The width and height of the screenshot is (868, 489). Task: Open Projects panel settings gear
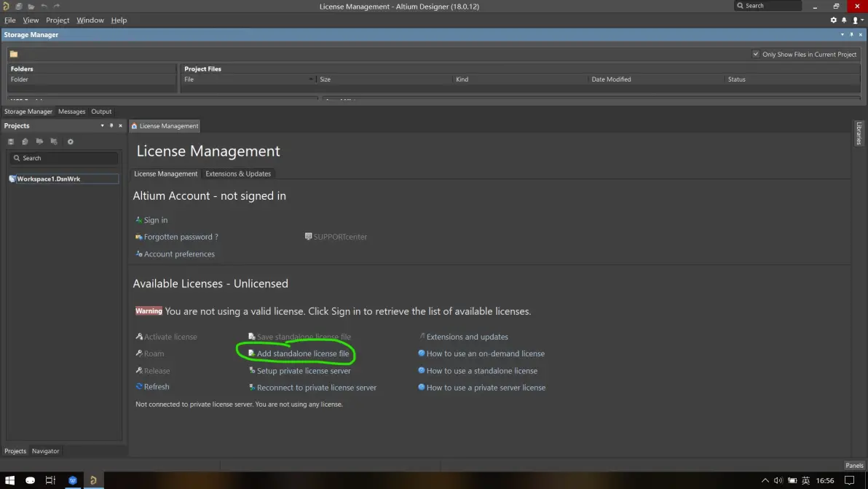(71, 142)
